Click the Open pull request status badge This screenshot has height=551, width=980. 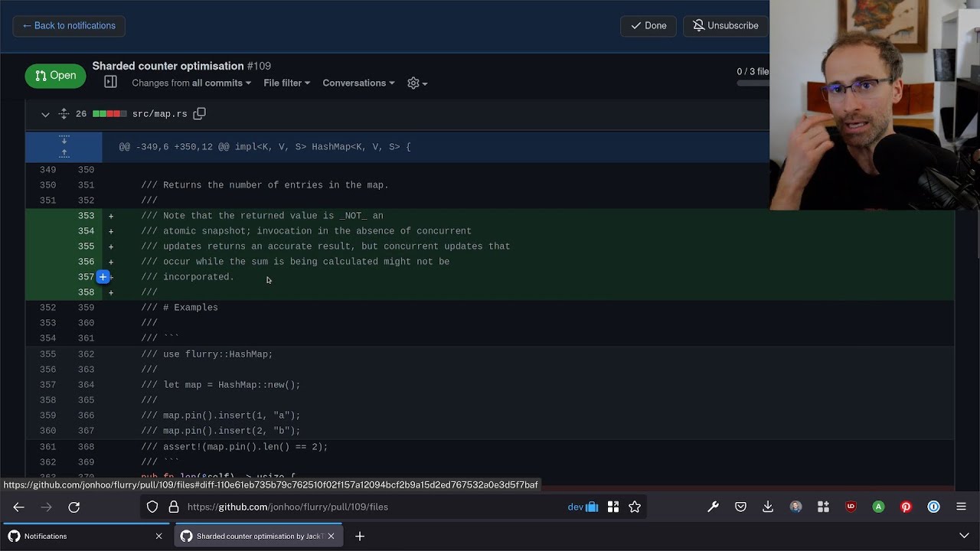[55, 76]
